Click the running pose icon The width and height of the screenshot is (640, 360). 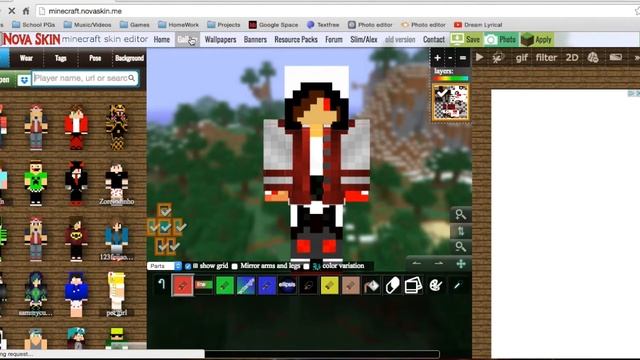[497, 58]
